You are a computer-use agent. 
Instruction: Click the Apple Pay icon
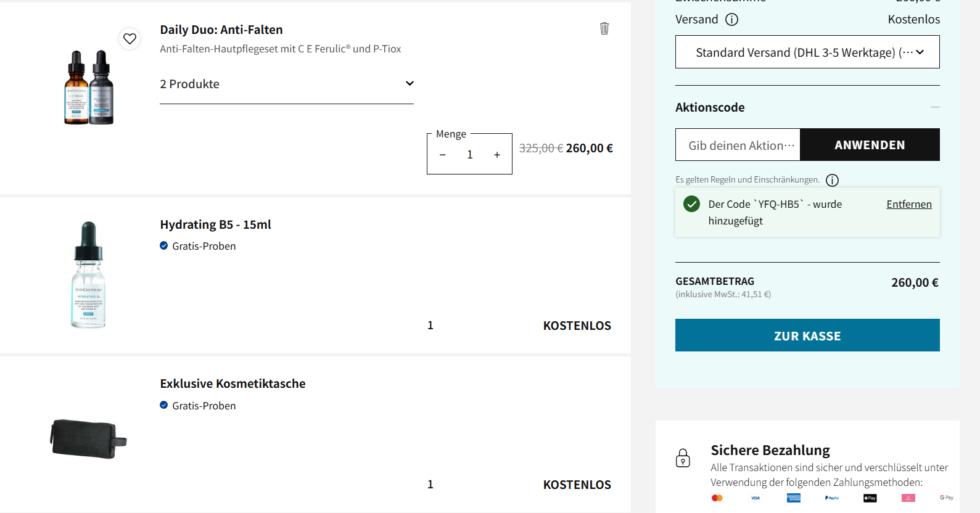(x=870, y=498)
